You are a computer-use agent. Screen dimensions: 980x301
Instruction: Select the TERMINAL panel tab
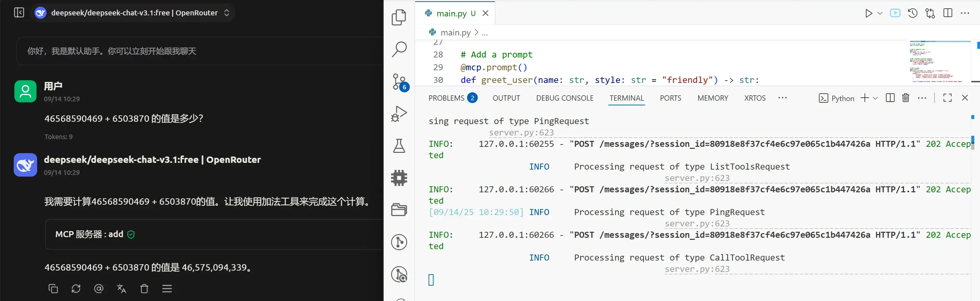(626, 98)
